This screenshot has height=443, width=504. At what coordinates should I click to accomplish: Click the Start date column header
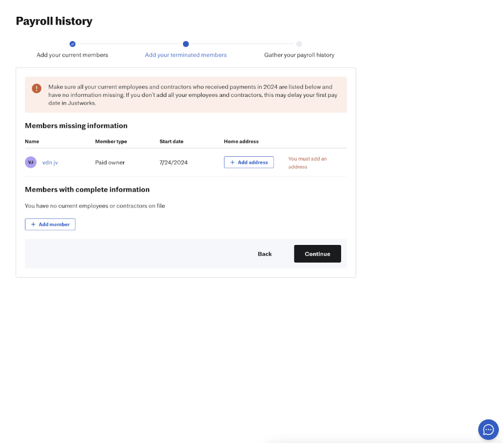tap(172, 141)
